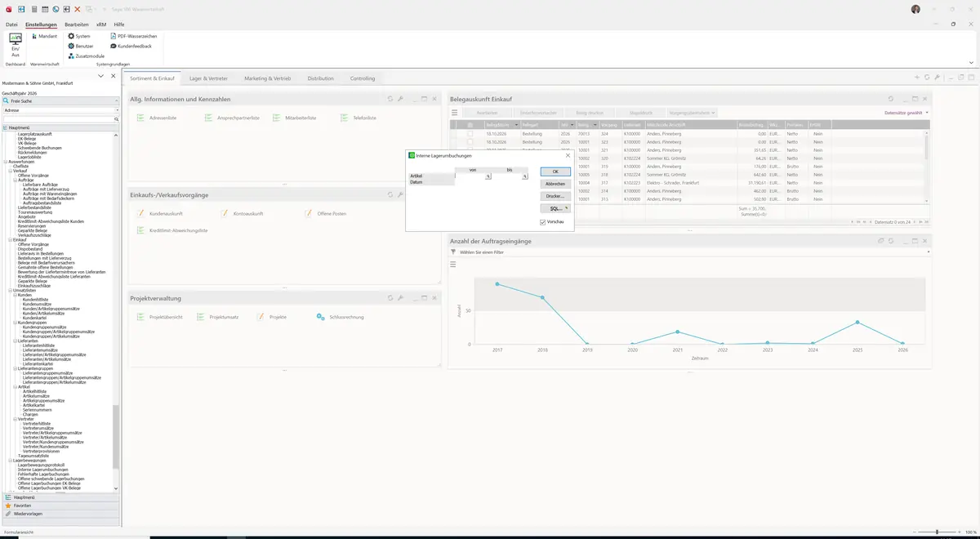Click the Artikel 'von' input field
This screenshot has height=539, width=980.
click(470, 176)
